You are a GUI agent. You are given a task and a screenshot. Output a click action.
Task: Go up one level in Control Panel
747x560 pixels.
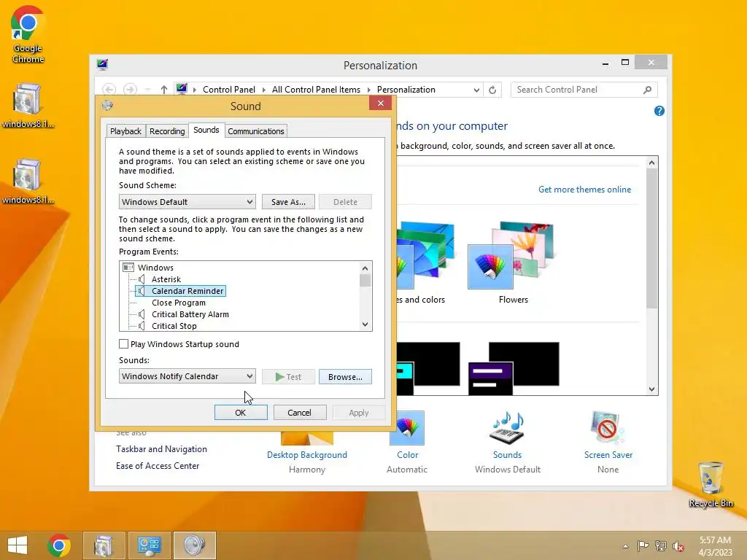164,90
